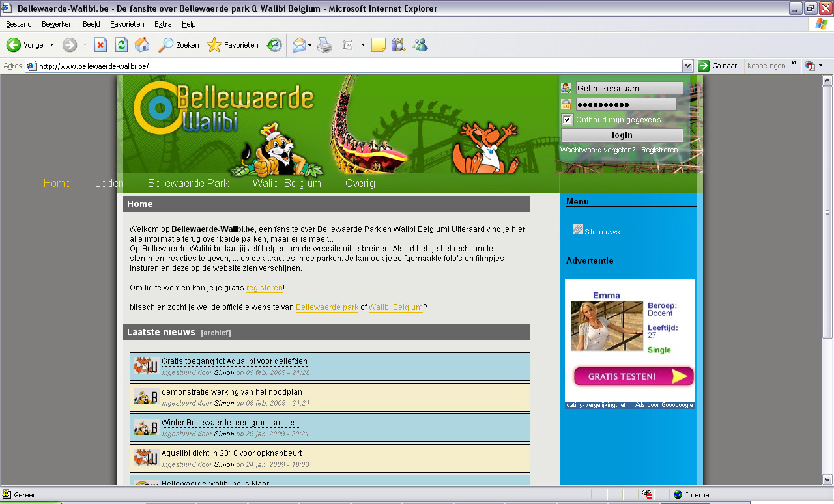Screen dimensions: 834x504
Task: Select Home in site navigation
Action: click(x=57, y=183)
